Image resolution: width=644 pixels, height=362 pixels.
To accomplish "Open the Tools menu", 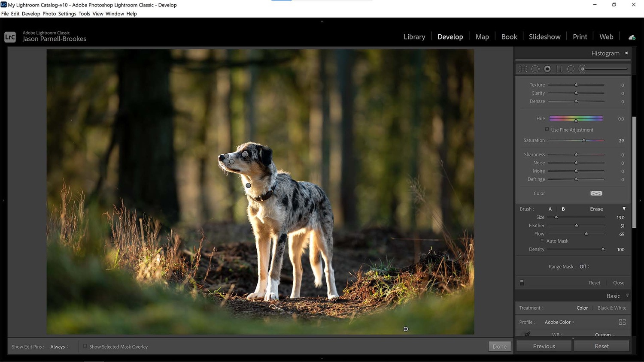I will click(x=84, y=14).
